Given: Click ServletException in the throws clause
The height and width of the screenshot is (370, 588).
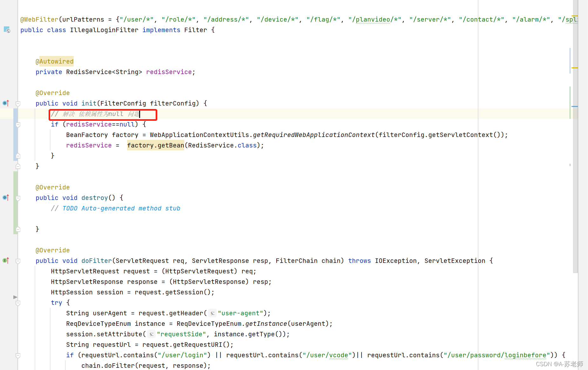Looking at the screenshot, I should 455,261.
